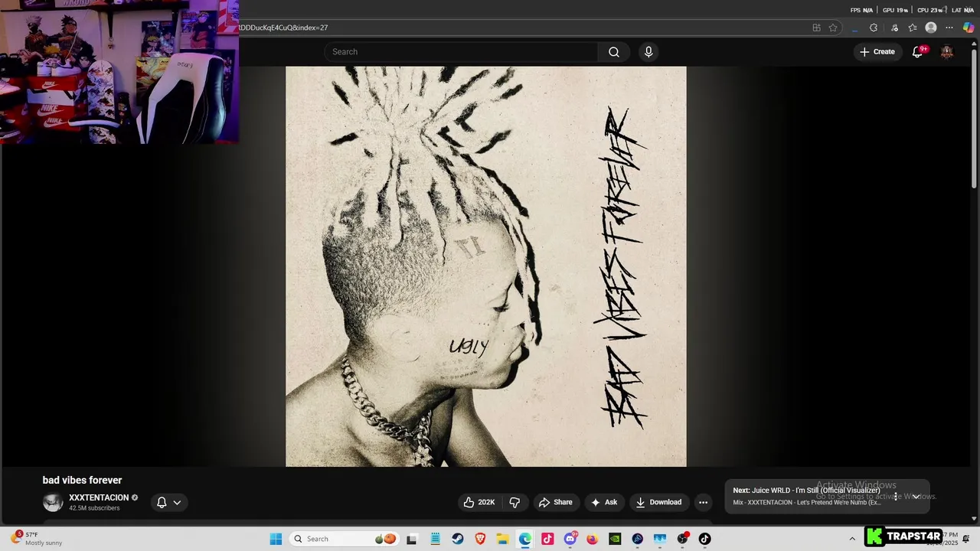Open the weather widget showing 57°F
980x551 pixels.
[37, 539]
